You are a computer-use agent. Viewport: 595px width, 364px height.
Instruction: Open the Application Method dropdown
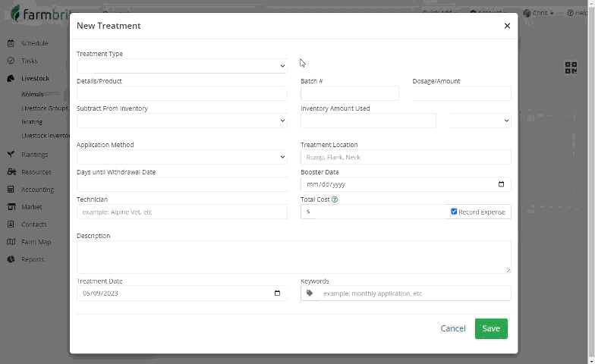(x=181, y=157)
